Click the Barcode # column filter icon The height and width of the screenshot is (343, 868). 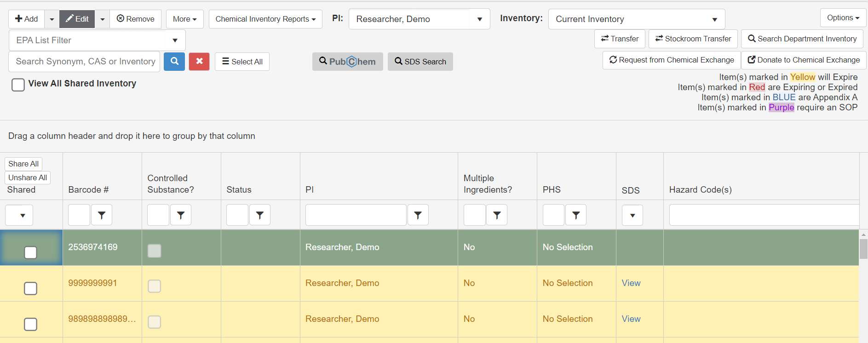coord(102,215)
